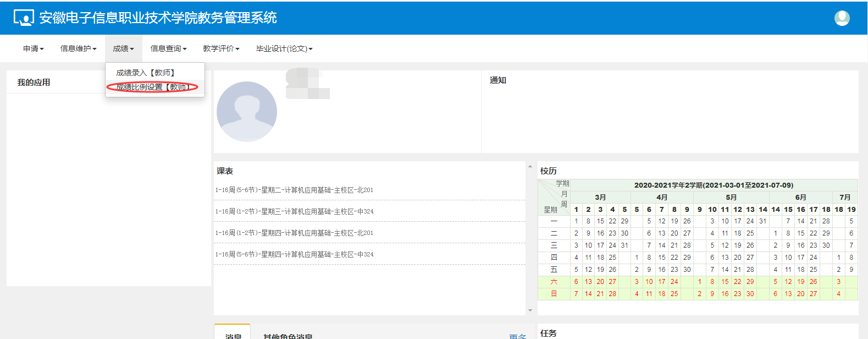868x339 pixels.
Task: Select 成绩录入【教师】 from the dropdown
Action: coord(146,73)
